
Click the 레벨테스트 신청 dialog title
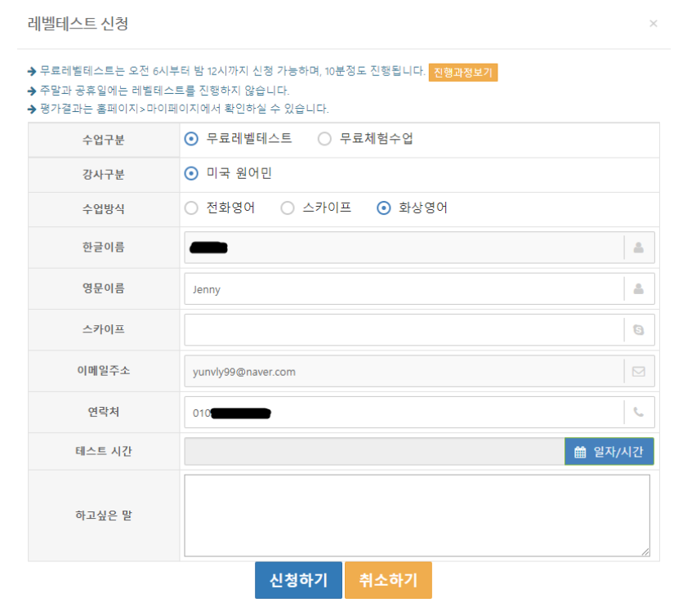point(78,23)
